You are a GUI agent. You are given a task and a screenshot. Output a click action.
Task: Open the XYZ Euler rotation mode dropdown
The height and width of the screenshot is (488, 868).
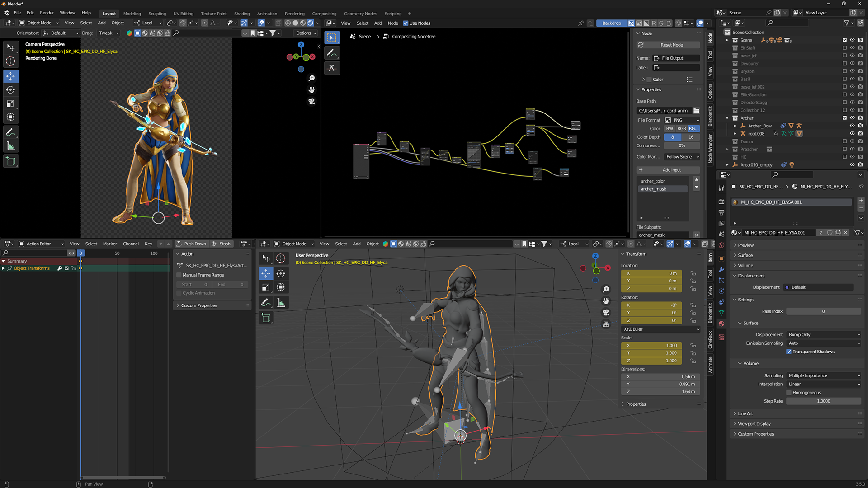(661, 329)
